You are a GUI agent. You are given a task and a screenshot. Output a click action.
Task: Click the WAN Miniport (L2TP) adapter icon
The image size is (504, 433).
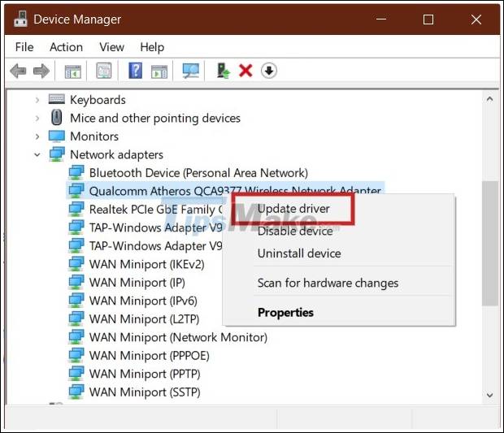(x=76, y=319)
